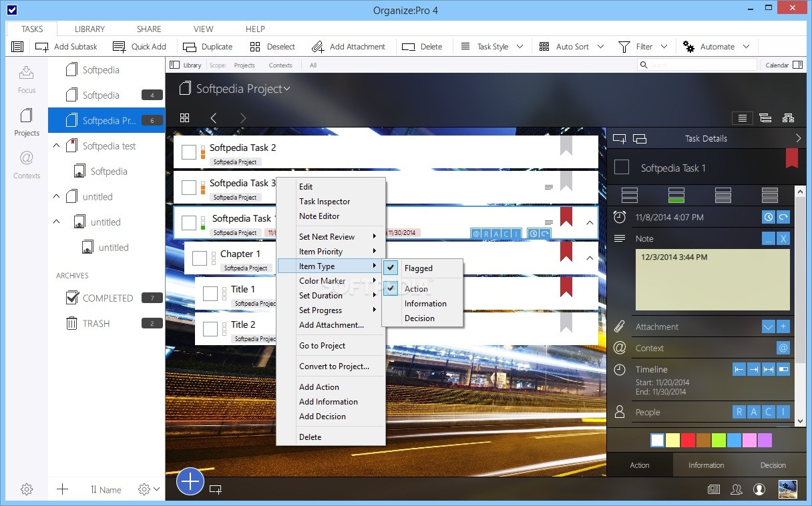Collapse Task Details panel with right chevron

tap(799, 138)
